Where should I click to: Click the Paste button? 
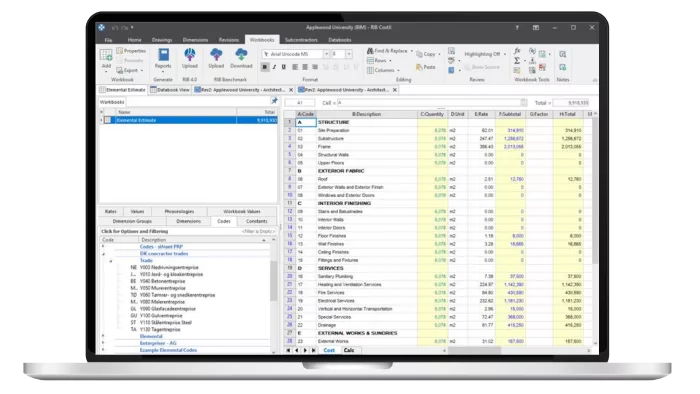click(426, 67)
